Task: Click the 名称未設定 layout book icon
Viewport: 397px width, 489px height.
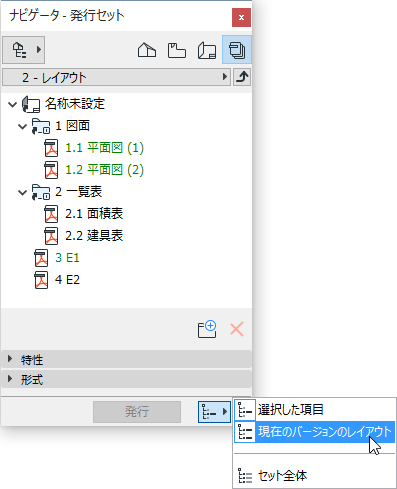Action: click(31, 104)
